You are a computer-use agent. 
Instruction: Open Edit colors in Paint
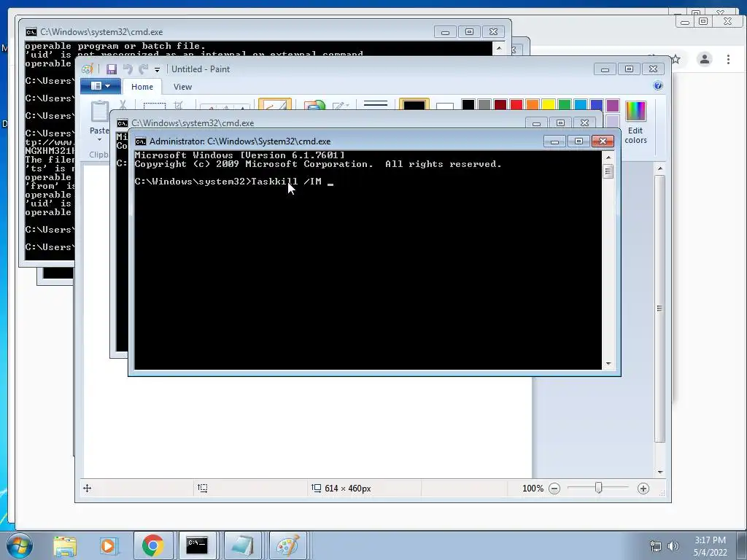tap(635, 122)
